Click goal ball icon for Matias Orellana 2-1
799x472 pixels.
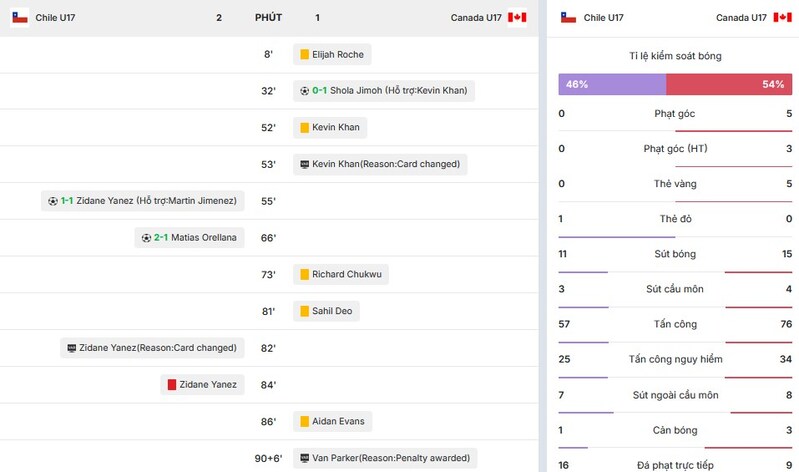[146, 238]
